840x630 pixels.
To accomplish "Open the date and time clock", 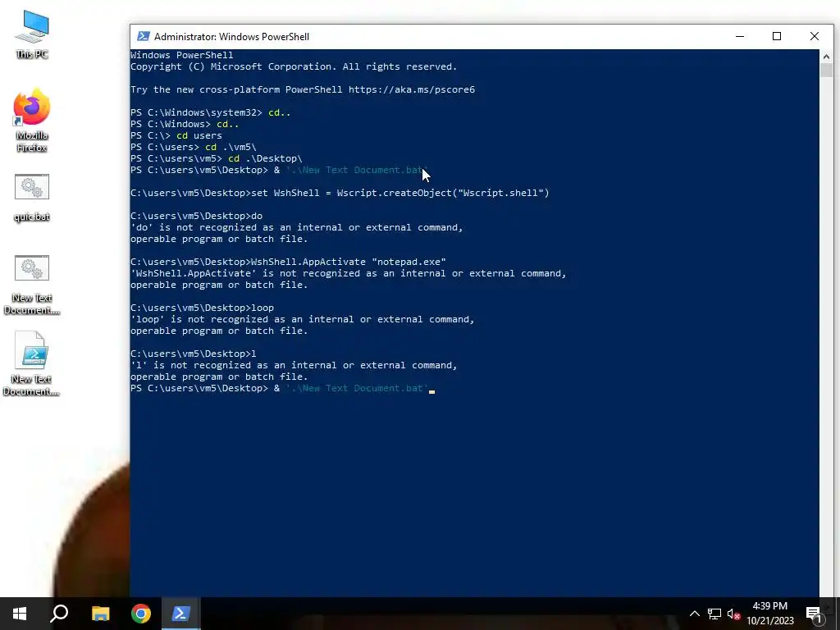I will pos(769,614).
